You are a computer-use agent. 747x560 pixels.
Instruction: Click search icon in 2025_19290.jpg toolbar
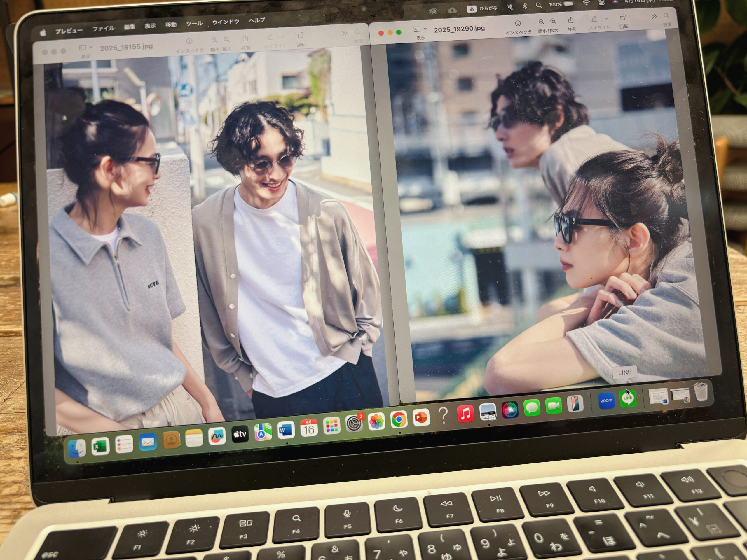click(x=666, y=16)
